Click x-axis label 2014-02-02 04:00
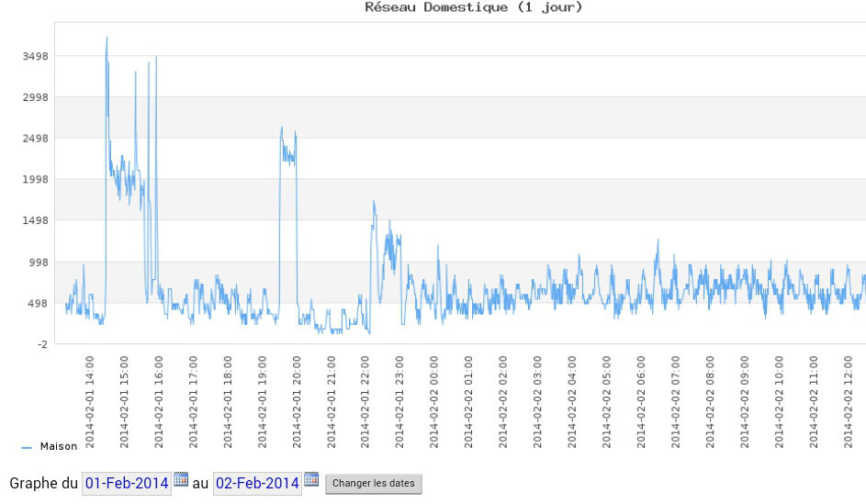 tap(571, 402)
